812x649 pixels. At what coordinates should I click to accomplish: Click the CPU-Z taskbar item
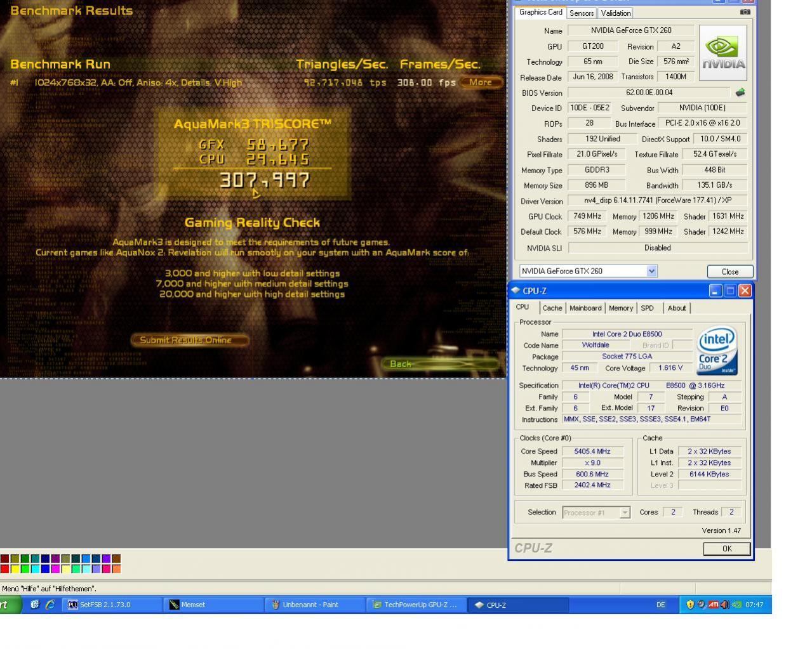coord(517,605)
